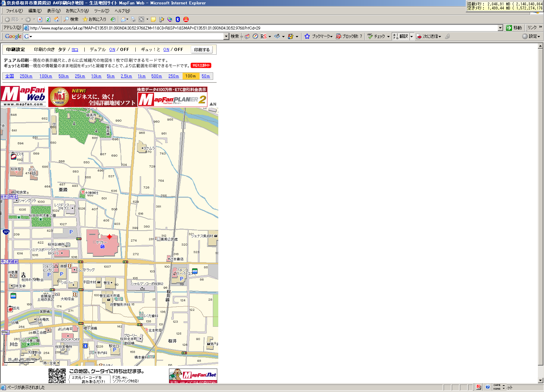Click the MapFan Web logo

[23, 96]
